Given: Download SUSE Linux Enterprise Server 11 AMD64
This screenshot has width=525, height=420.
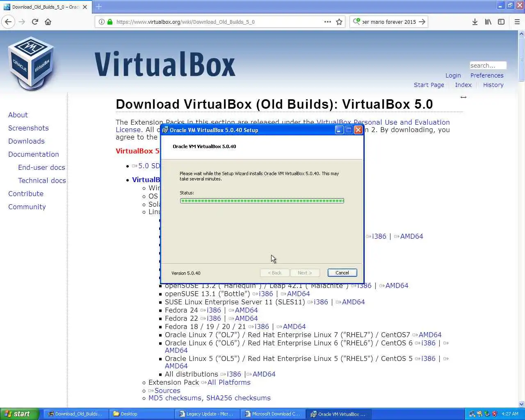Looking at the screenshot, I should click(353, 302).
